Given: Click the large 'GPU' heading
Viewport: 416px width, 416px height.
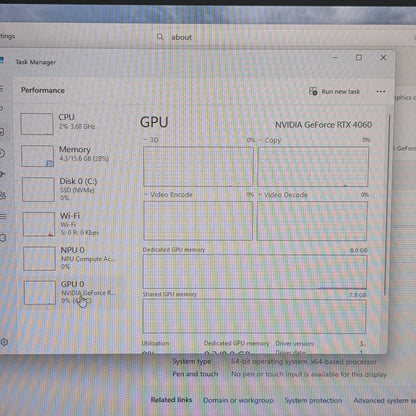Looking at the screenshot, I should (154, 122).
